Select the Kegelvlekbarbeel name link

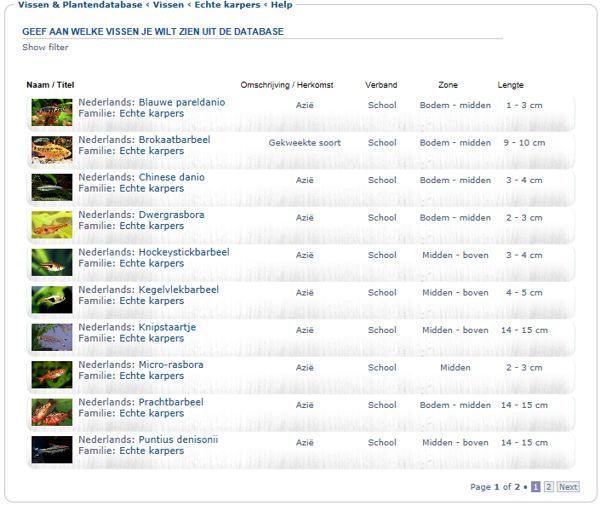(179, 290)
